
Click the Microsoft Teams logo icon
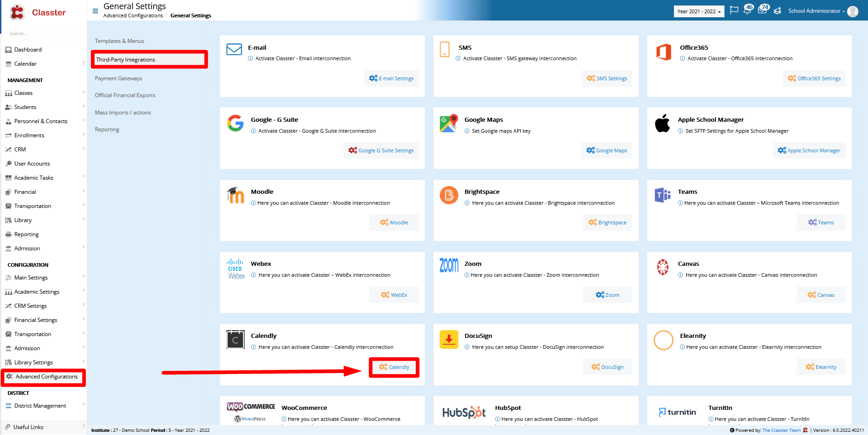point(663,195)
